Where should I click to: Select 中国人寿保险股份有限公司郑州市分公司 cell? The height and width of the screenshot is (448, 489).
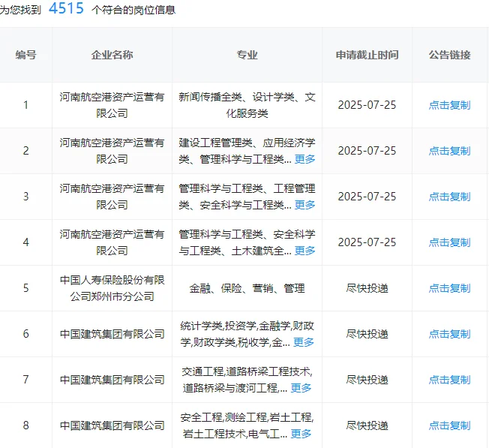click(112, 288)
